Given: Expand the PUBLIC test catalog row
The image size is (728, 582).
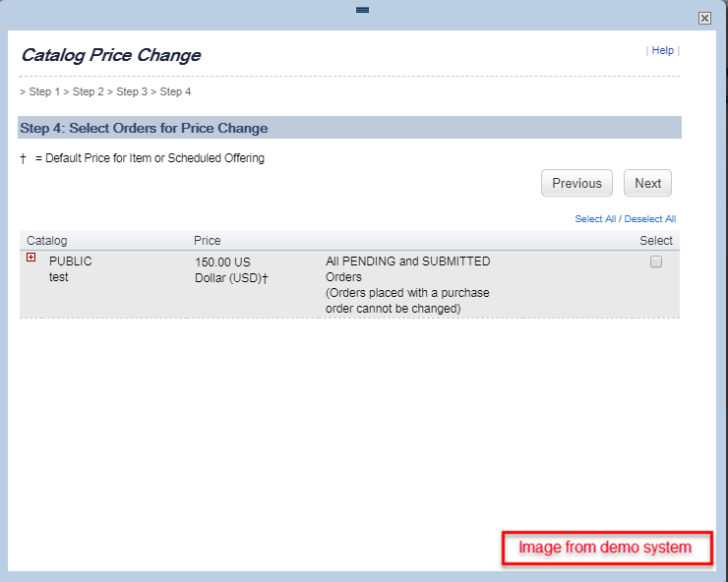Looking at the screenshot, I should [x=31, y=258].
